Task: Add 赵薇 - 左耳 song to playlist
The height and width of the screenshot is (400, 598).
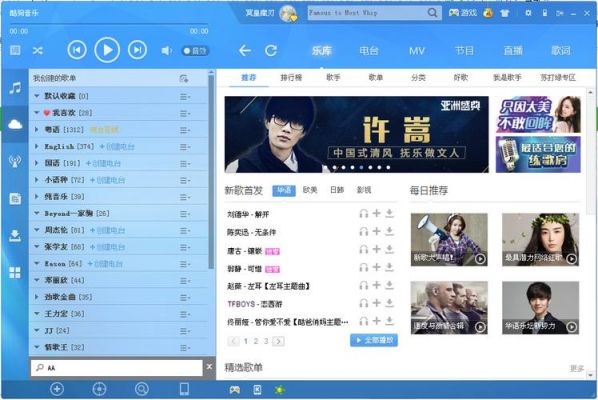Action: click(376, 285)
